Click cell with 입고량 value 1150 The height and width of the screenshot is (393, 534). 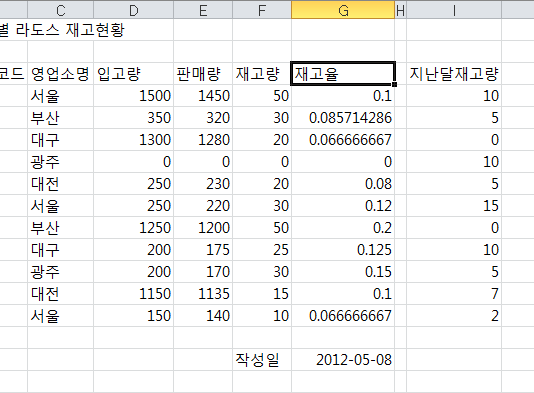pyautogui.click(x=134, y=294)
